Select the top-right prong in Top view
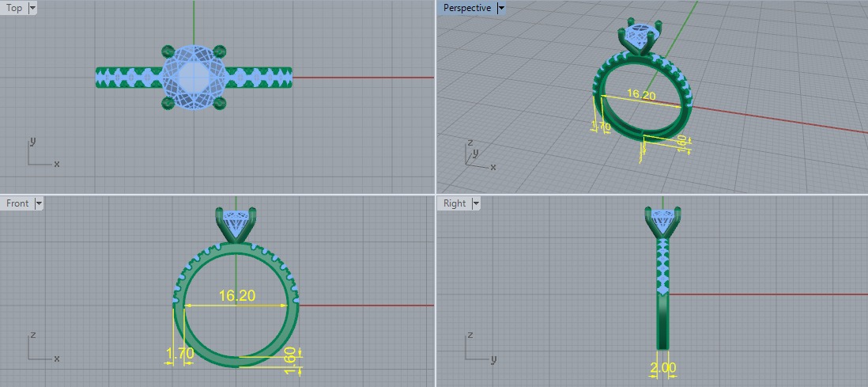868x387 pixels. pos(219,51)
